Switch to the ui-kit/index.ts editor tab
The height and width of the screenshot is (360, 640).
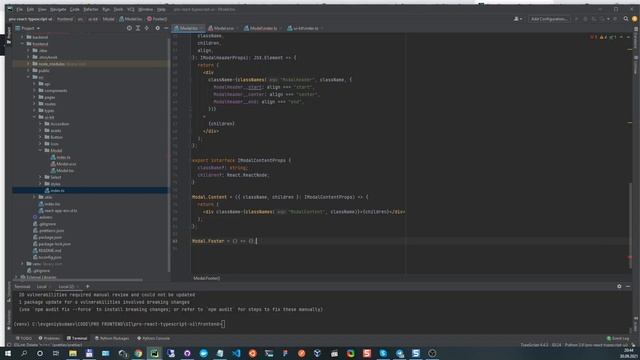tap(304, 28)
